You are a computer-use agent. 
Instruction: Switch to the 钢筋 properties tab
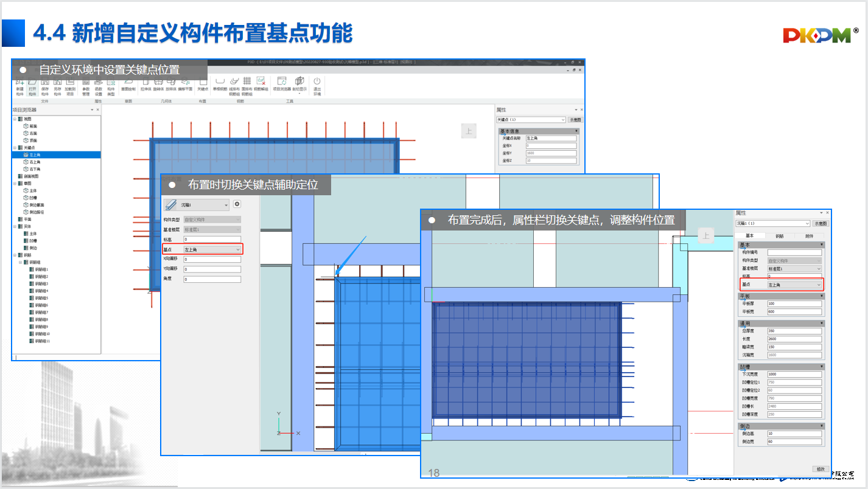[x=779, y=236]
